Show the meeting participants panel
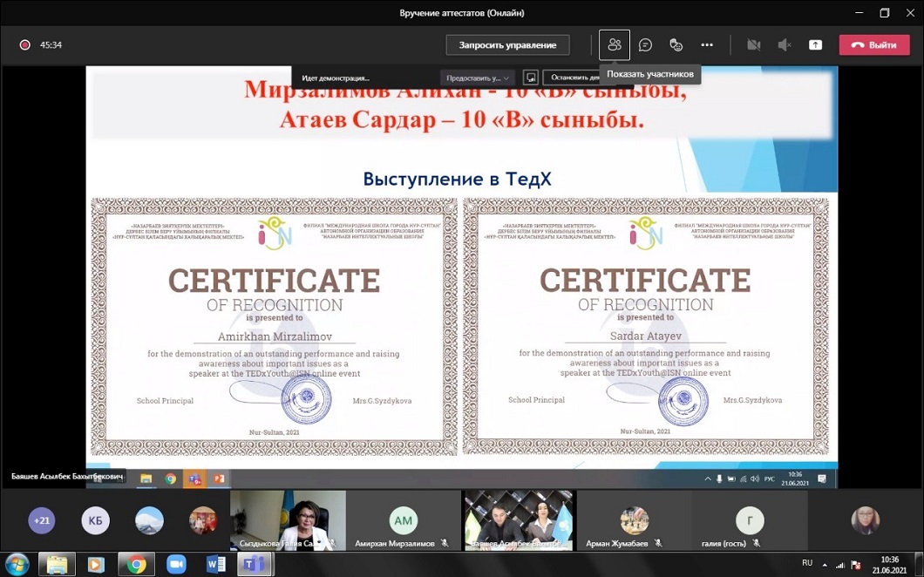The width and height of the screenshot is (924, 577). pos(615,45)
